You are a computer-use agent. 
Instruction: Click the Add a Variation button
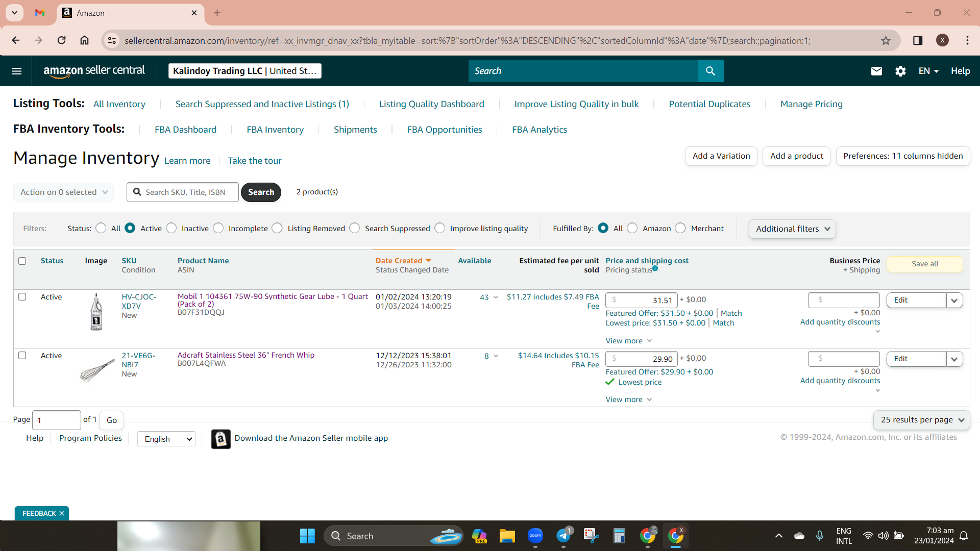click(x=721, y=156)
